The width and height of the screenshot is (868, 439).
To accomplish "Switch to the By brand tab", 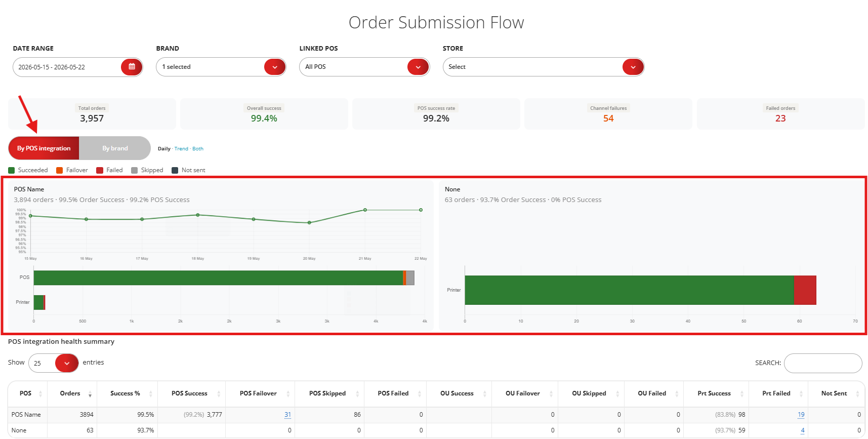I will 115,148.
